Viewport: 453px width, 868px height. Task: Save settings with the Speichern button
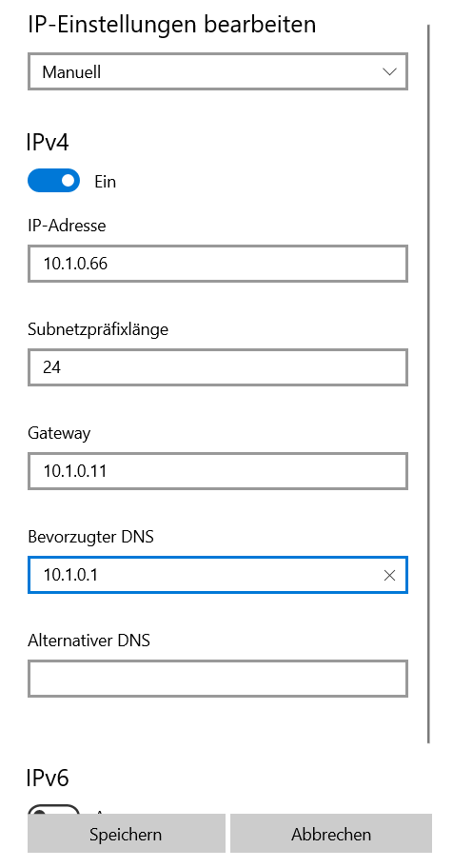[x=127, y=834]
